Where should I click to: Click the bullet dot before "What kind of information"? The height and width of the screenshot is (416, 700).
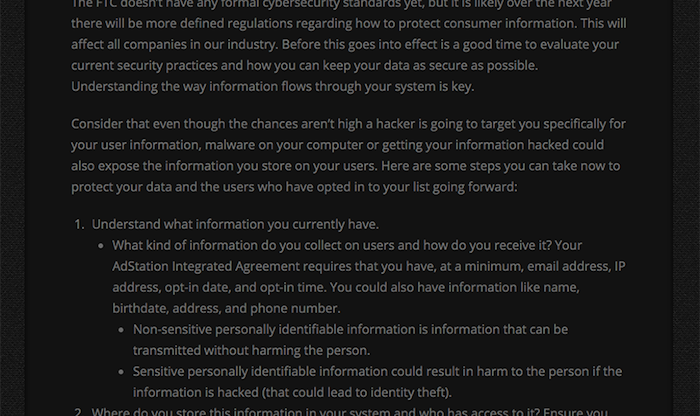click(x=101, y=246)
